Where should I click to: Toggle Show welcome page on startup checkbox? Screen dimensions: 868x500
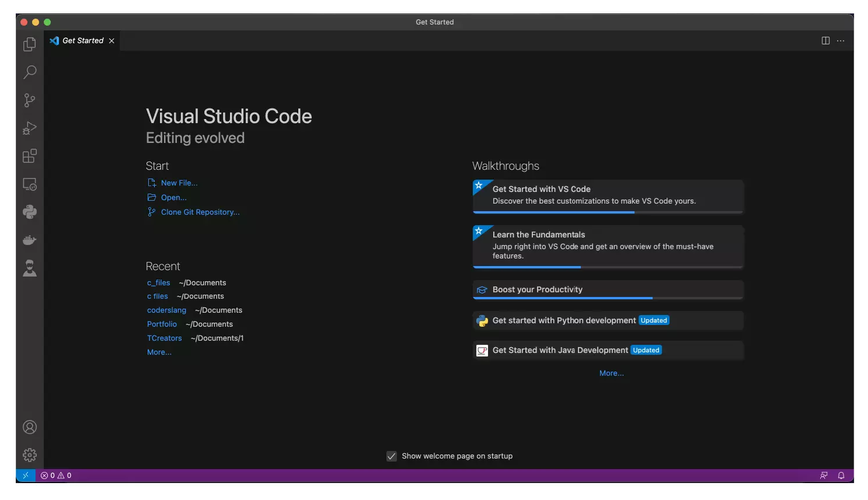392,456
